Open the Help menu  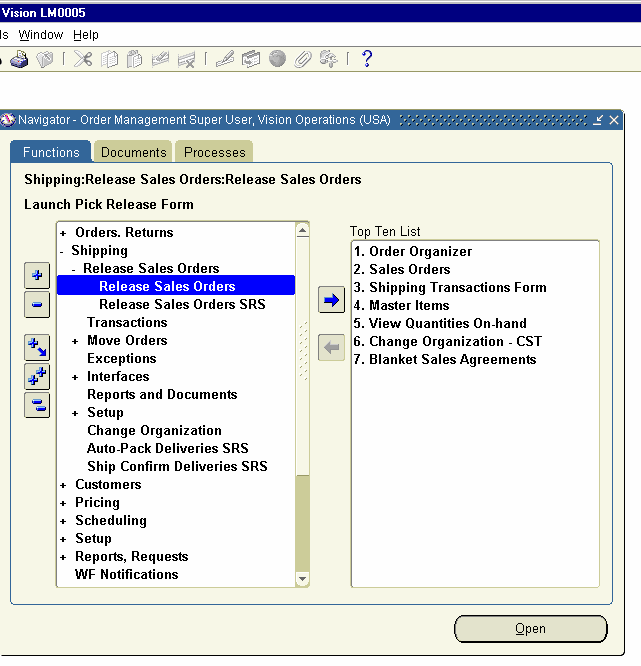86,35
